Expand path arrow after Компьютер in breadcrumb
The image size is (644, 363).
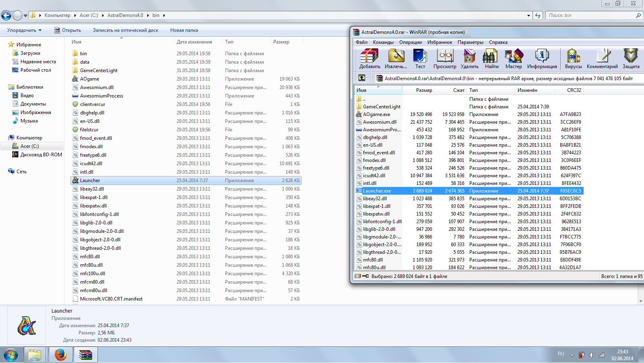(75, 15)
